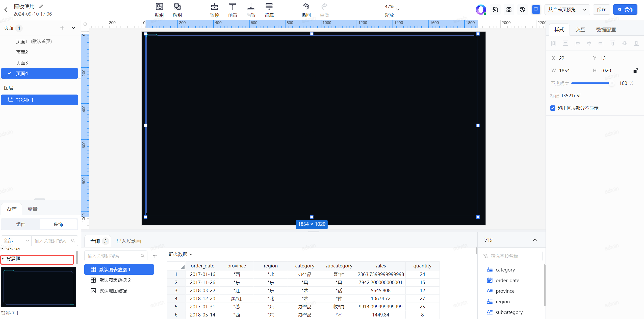Switch to the 组件 tab
This screenshot has width=644, height=319.
point(21,224)
